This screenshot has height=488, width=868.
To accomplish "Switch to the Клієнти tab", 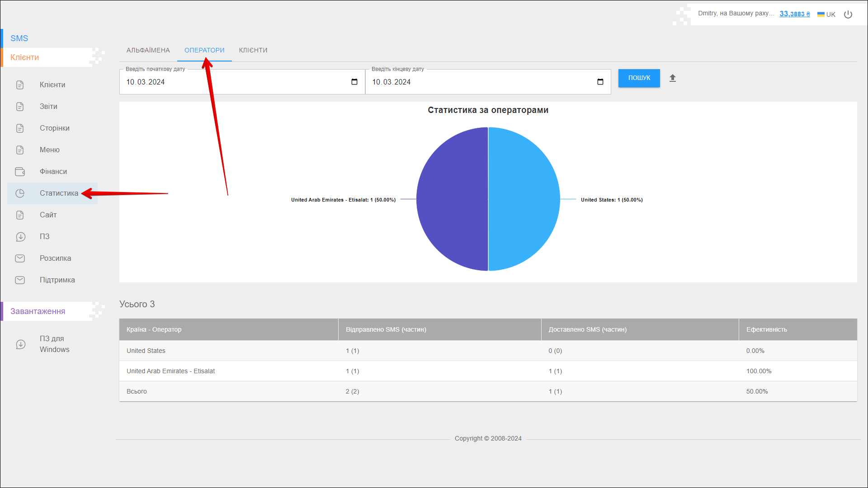I will pos(253,50).
